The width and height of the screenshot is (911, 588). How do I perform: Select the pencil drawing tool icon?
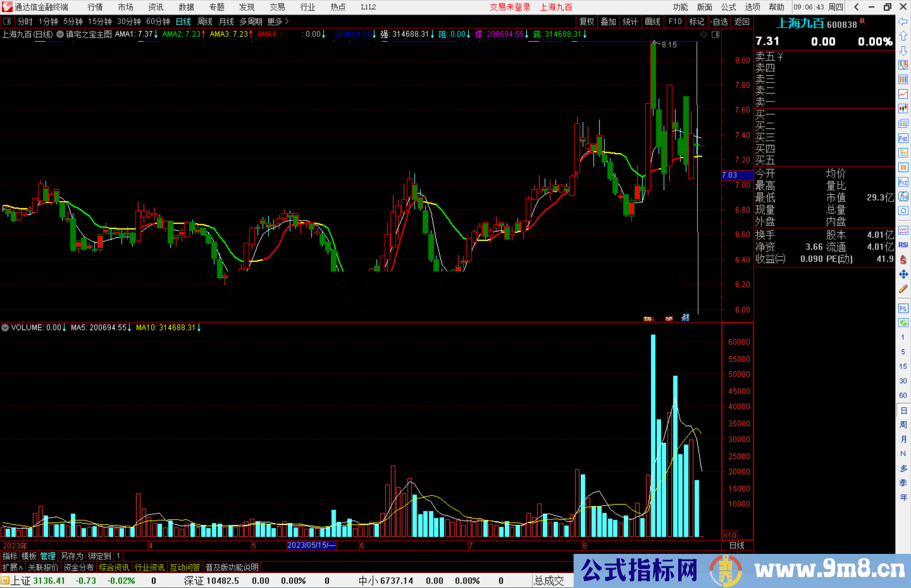coord(903,289)
